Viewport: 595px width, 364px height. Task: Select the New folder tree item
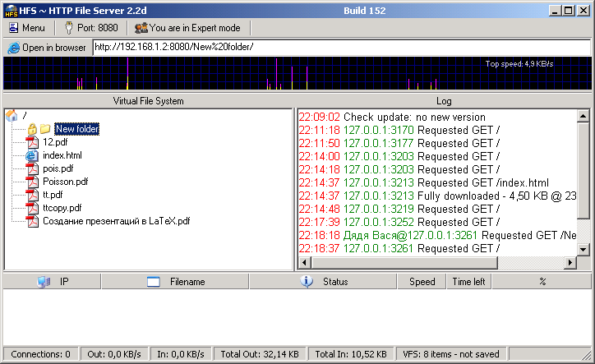pos(77,129)
